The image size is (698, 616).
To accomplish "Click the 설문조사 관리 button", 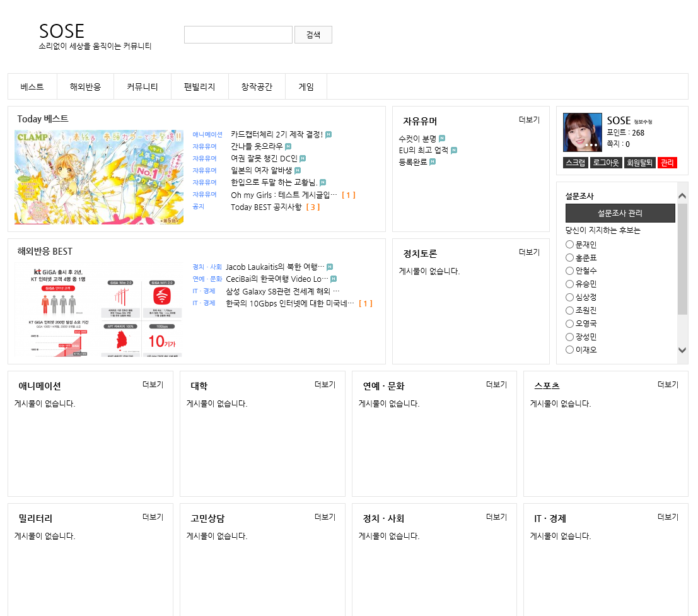I will (x=620, y=213).
